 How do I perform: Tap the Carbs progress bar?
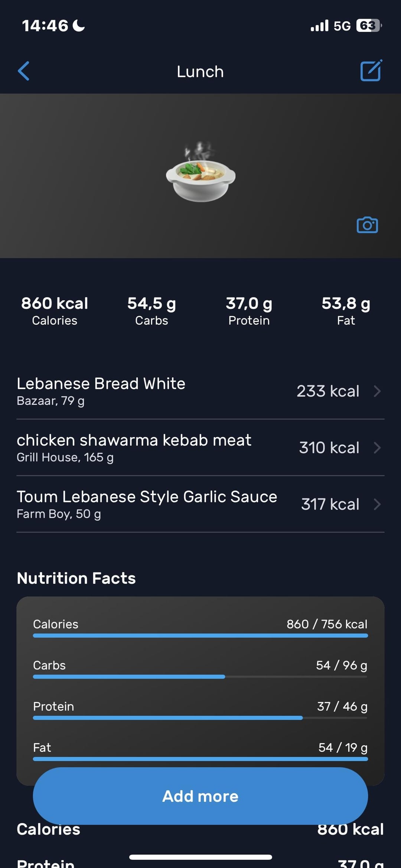[200, 677]
